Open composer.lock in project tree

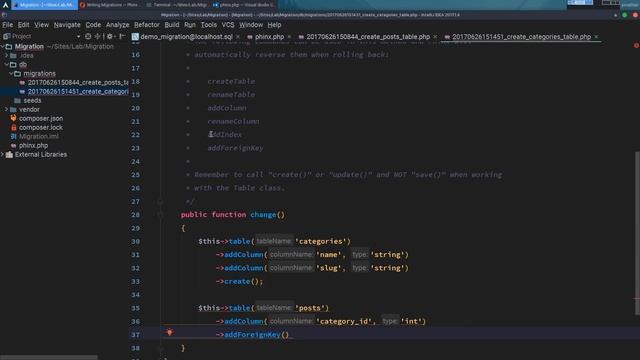point(41,127)
